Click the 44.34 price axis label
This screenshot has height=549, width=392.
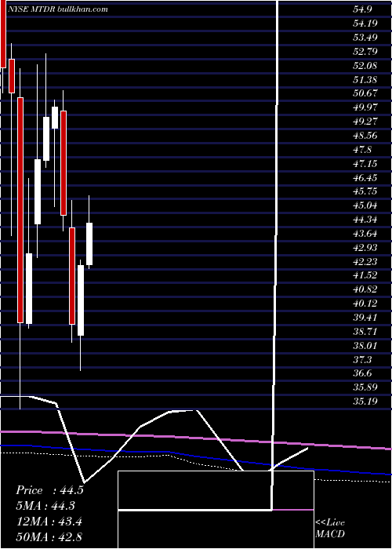(x=365, y=219)
